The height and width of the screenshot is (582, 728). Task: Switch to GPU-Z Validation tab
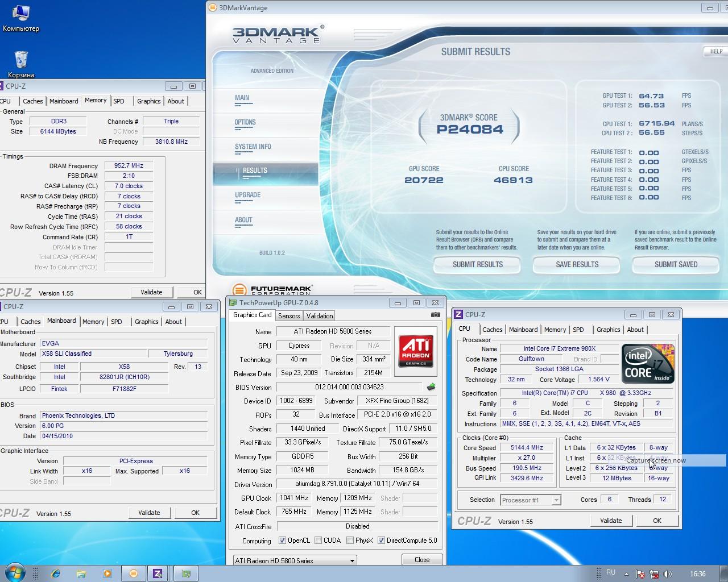coord(320,315)
